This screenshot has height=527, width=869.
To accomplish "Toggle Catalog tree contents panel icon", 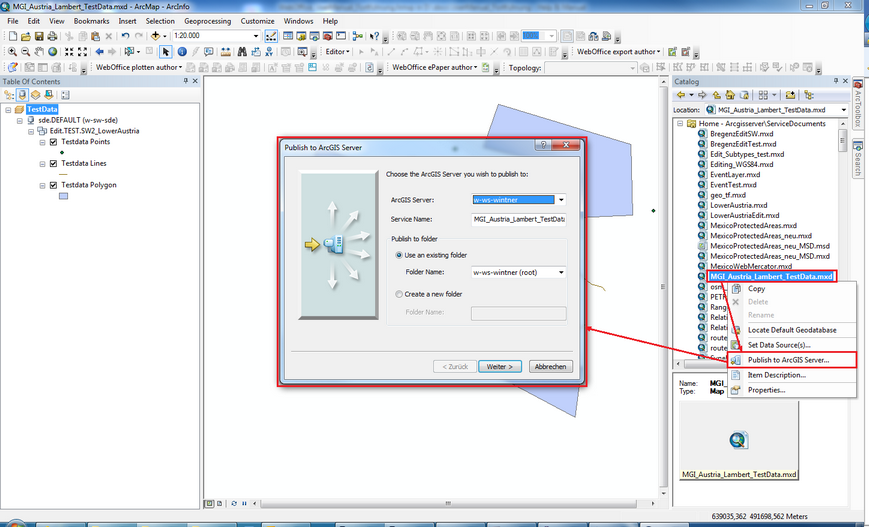I will tap(809, 95).
